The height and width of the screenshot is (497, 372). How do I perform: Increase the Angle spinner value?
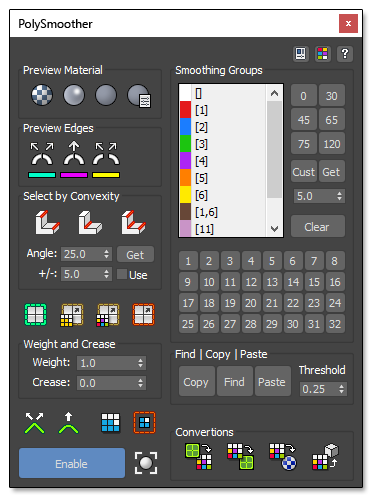(106, 252)
